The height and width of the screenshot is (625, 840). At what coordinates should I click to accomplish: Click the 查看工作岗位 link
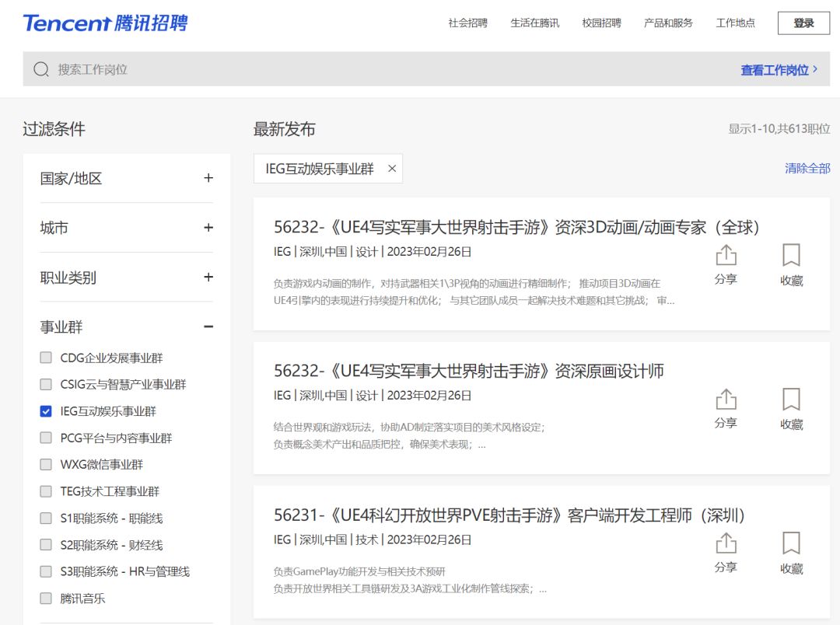pyautogui.click(x=779, y=70)
